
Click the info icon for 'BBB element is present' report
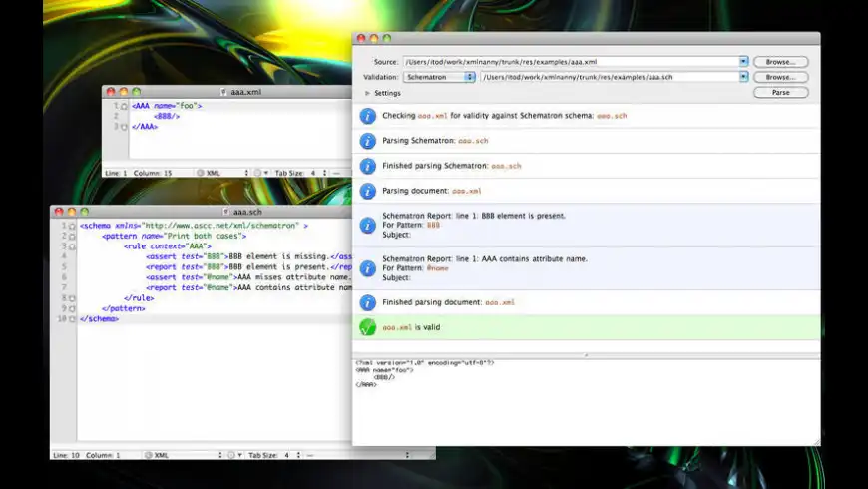coord(367,225)
